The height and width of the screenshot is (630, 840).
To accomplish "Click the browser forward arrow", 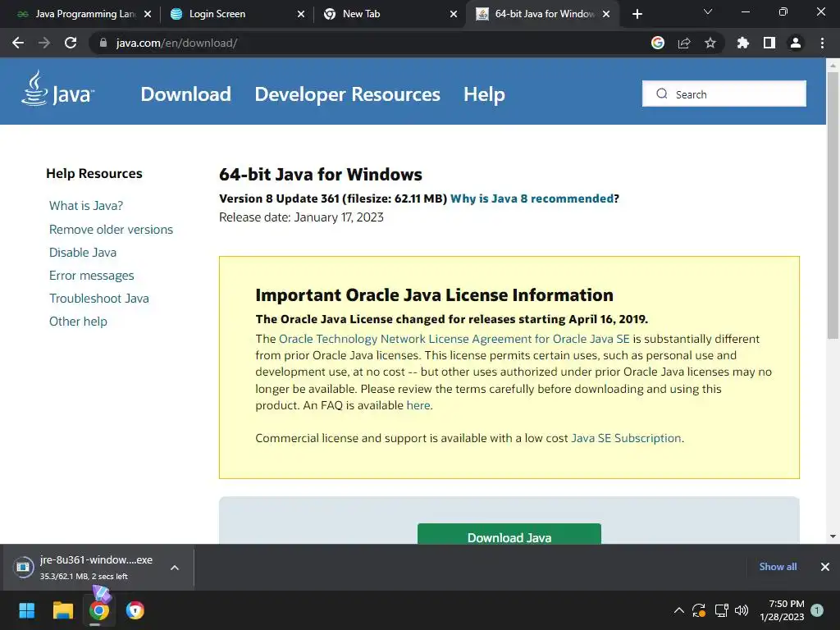I will [x=44, y=43].
